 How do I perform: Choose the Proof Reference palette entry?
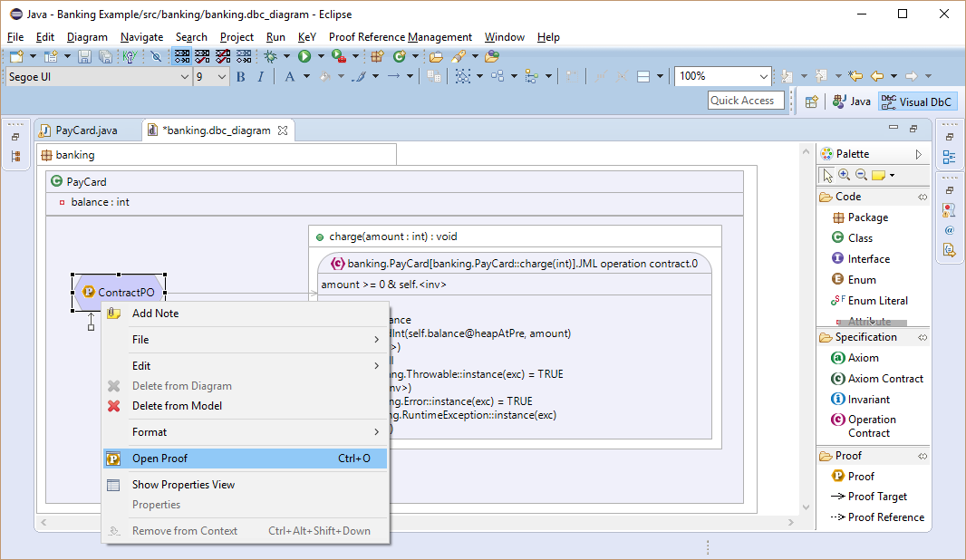[x=877, y=517]
